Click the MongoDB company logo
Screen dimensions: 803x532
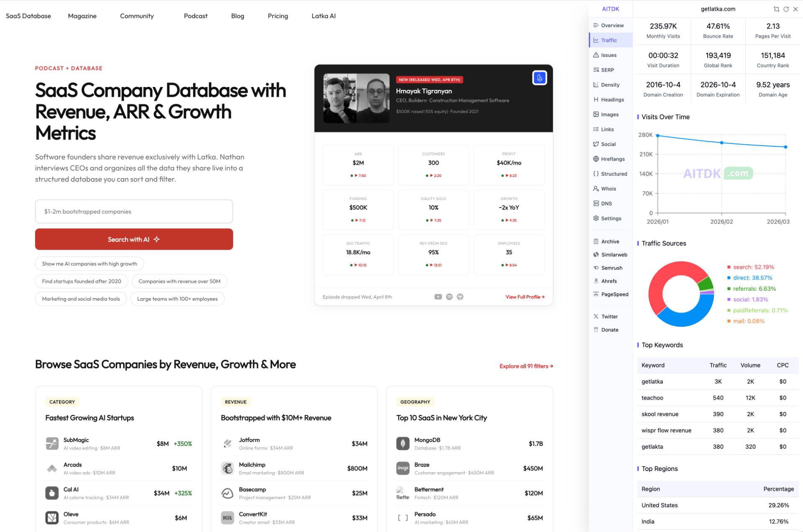pos(403,443)
